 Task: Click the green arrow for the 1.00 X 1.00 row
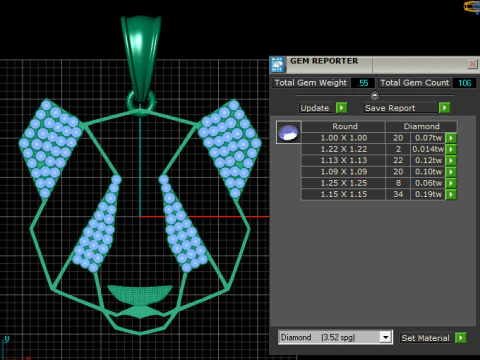point(451,138)
